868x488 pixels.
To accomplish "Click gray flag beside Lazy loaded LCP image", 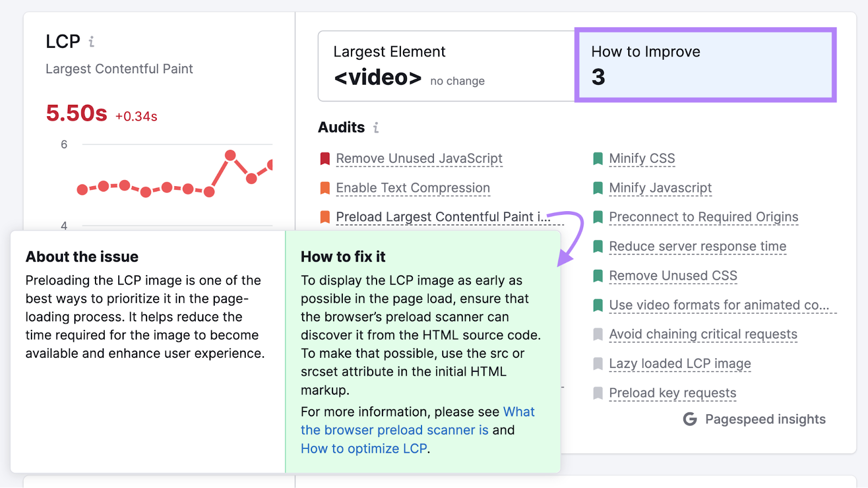I will 598,364.
